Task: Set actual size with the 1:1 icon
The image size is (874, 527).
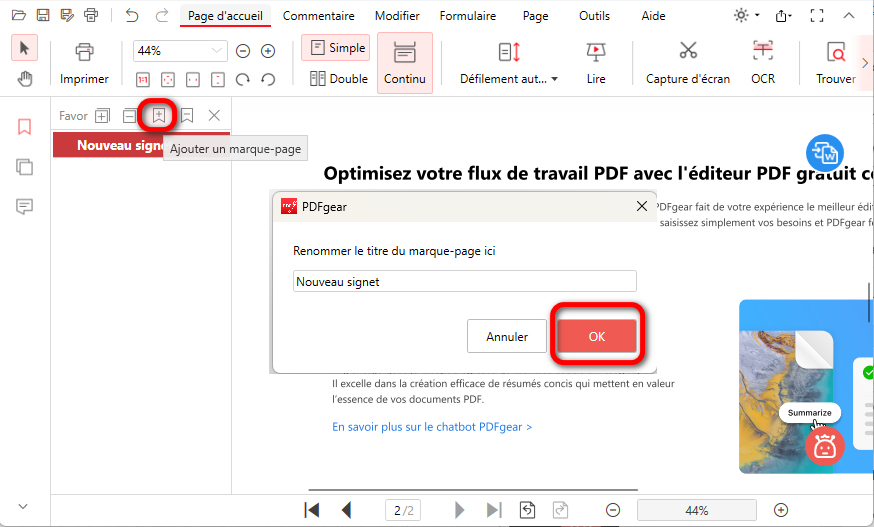Action: click(x=143, y=80)
